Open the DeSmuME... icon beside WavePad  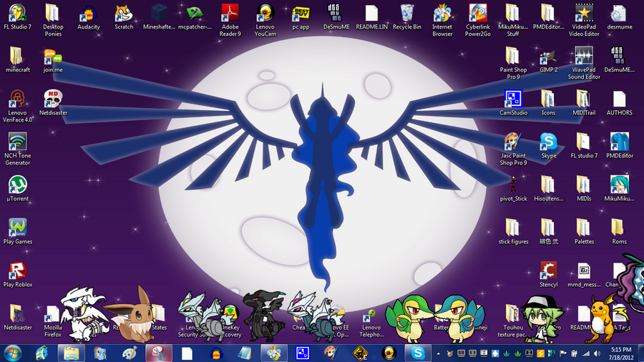(620, 60)
